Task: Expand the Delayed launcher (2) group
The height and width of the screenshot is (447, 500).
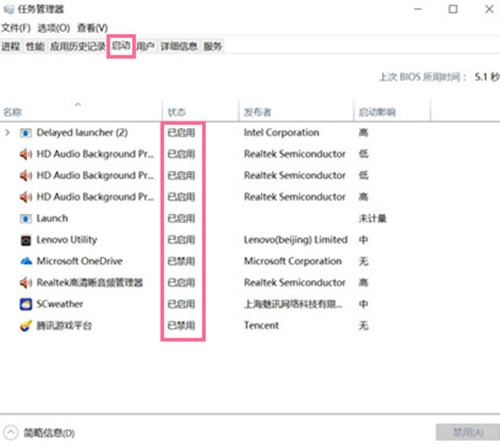Action: pyautogui.click(x=7, y=133)
